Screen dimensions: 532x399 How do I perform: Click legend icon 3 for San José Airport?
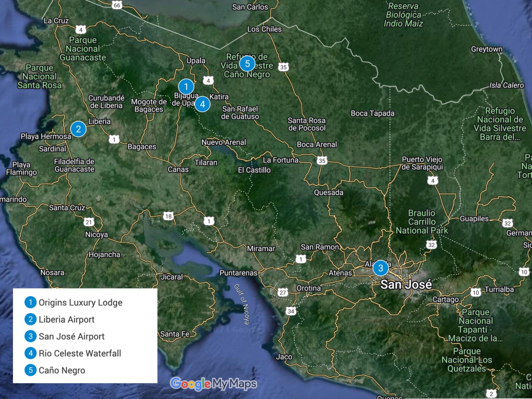click(x=31, y=336)
